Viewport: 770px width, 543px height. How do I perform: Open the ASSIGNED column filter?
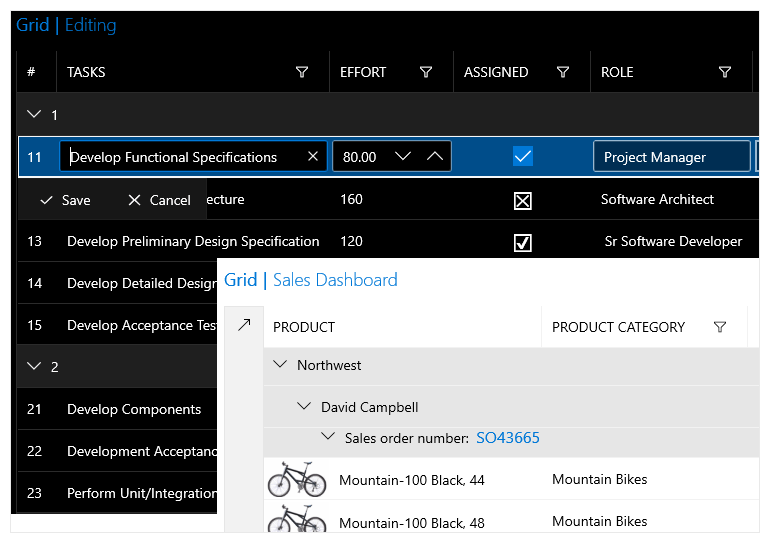coord(563,72)
